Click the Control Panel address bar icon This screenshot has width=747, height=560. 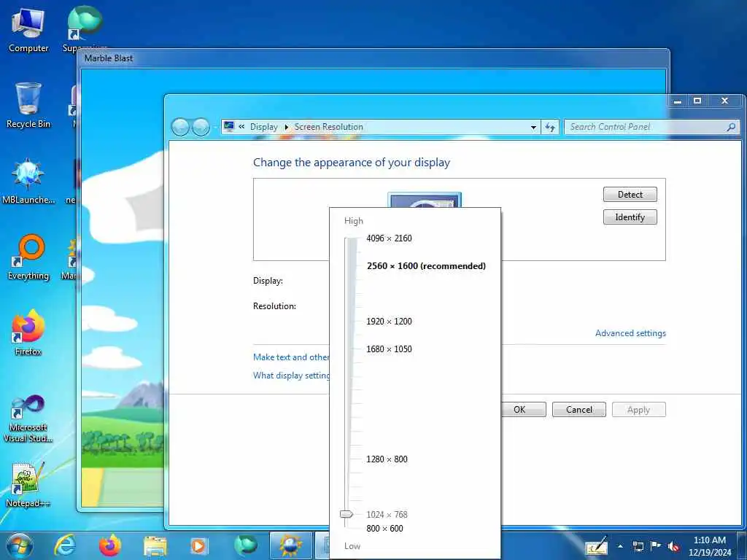(x=229, y=127)
